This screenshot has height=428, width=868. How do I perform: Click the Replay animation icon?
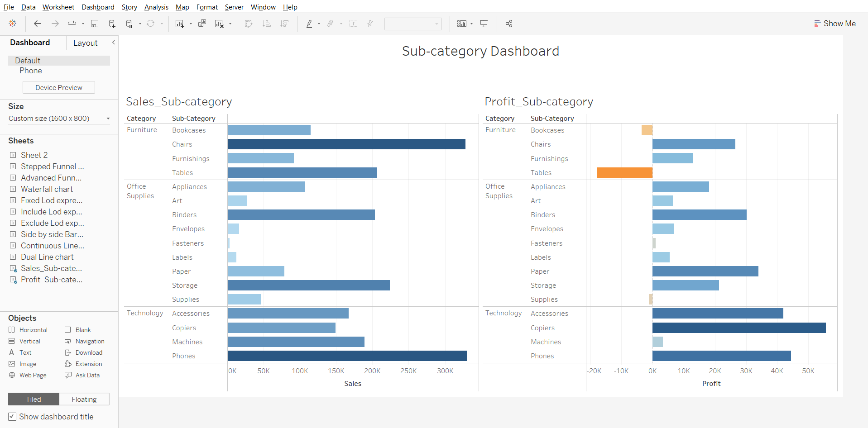72,23
